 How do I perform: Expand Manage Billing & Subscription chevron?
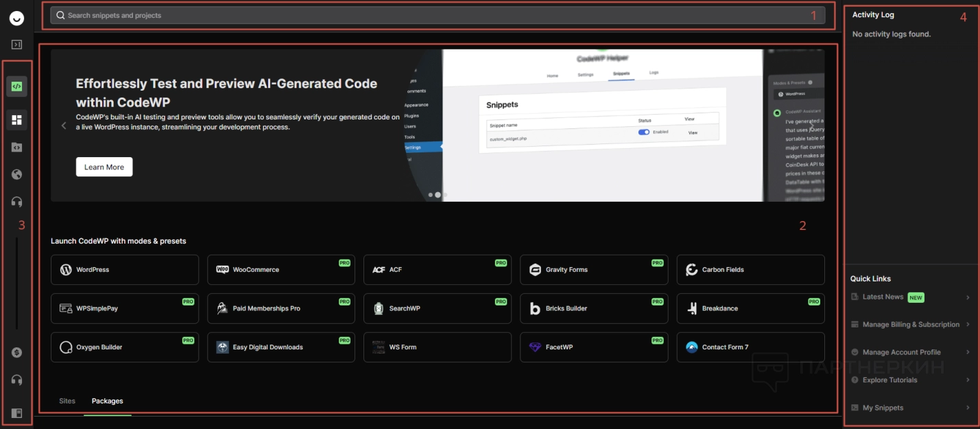(x=968, y=325)
